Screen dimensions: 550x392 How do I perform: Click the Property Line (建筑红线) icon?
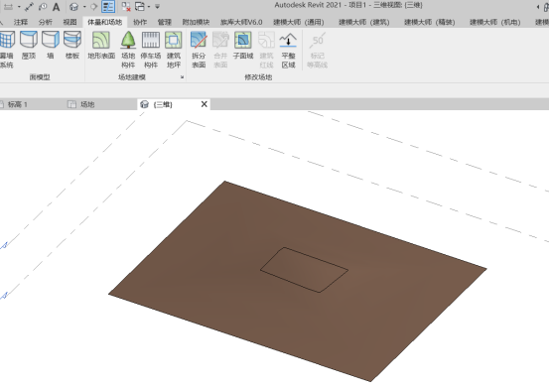[266, 40]
